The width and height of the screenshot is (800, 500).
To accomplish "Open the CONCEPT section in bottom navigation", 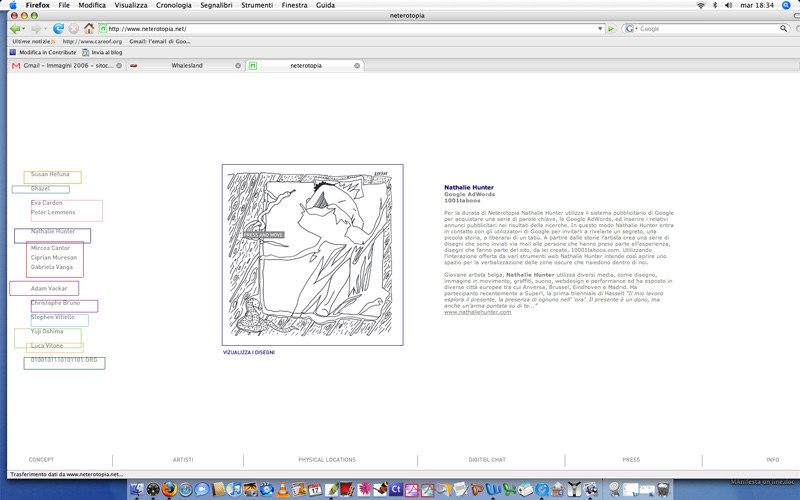I will point(41,460).
